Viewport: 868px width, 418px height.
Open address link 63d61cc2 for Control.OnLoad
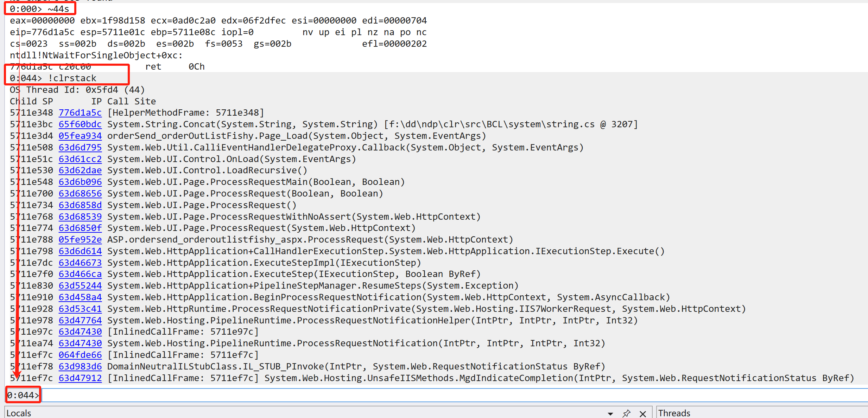point(80,159)
